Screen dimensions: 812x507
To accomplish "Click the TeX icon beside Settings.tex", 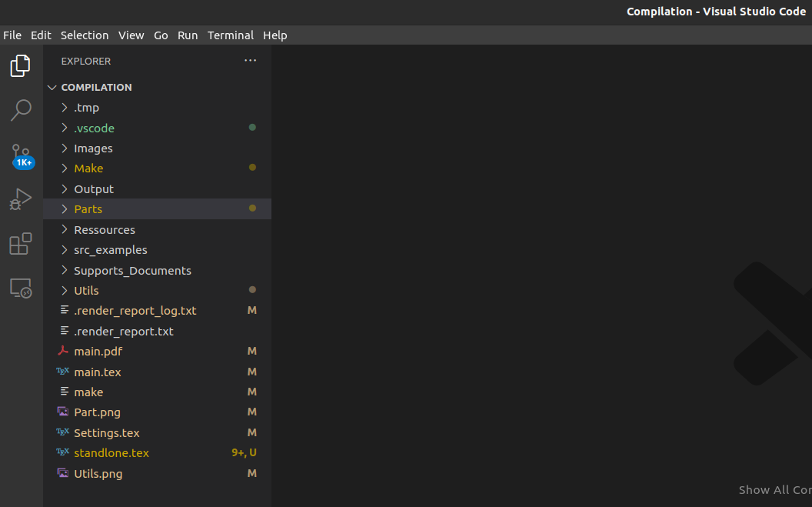I will coord(62,432).
